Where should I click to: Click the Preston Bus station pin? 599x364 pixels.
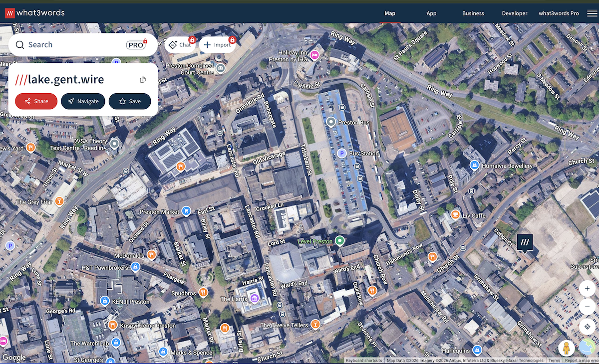point(331,121)
